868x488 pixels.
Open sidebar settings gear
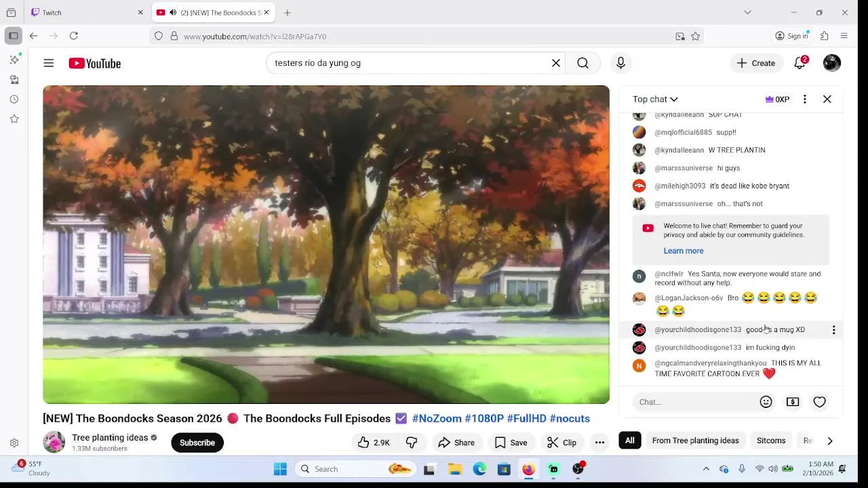pyautogui.click(x=14, y=443)
